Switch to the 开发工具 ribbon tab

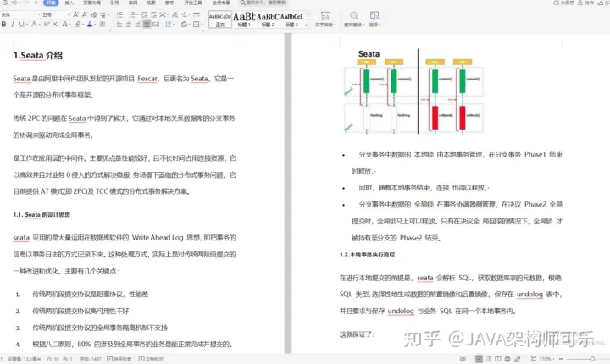click(x=193, y=3)
